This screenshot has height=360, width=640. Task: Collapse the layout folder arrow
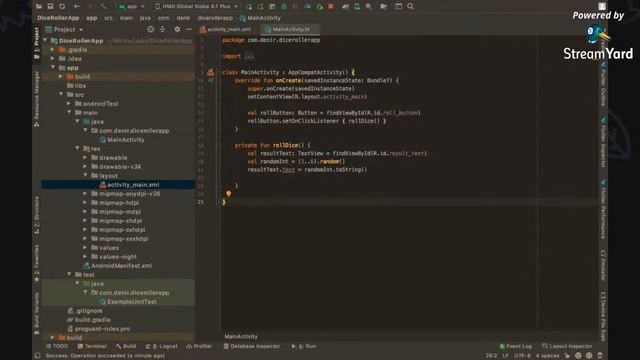(85, 175)
